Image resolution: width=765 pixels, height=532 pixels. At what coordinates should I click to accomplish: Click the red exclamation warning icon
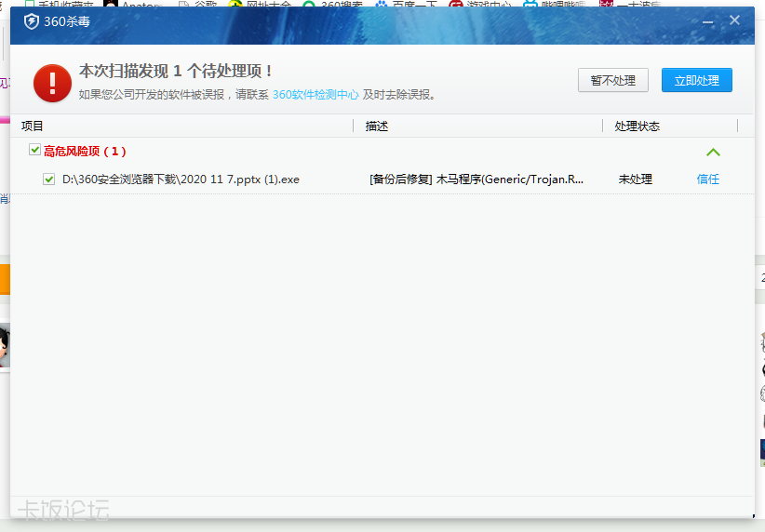(53, 83)
